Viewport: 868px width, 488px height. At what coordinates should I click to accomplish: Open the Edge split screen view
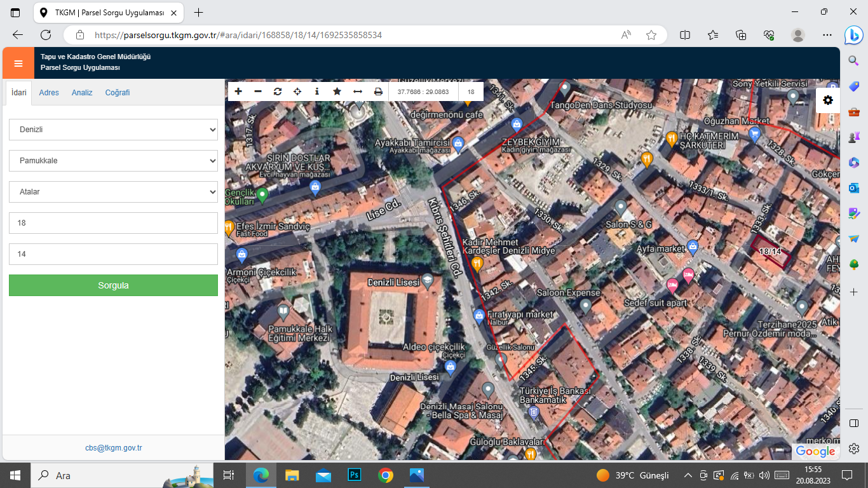tap(685, 35)
